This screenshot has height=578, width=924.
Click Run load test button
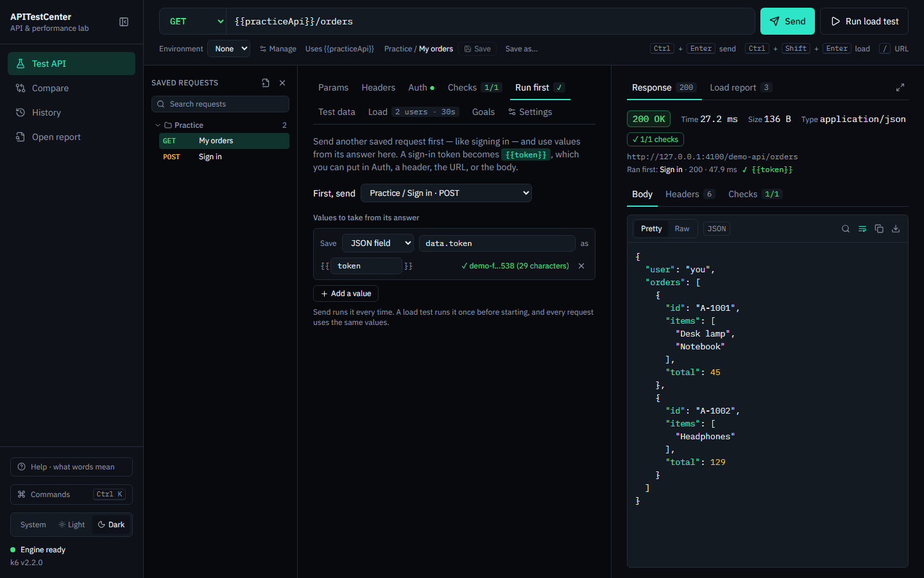[864, 21]
